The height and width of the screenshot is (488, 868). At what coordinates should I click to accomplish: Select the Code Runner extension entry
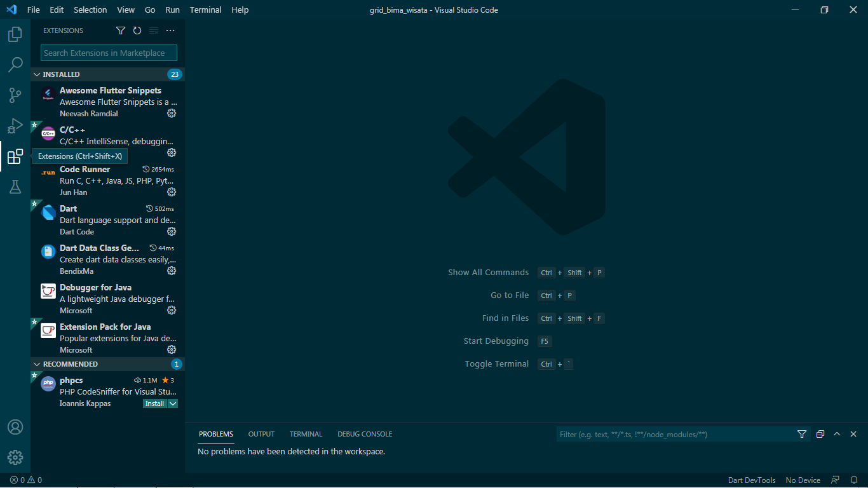tap(107, 180)
